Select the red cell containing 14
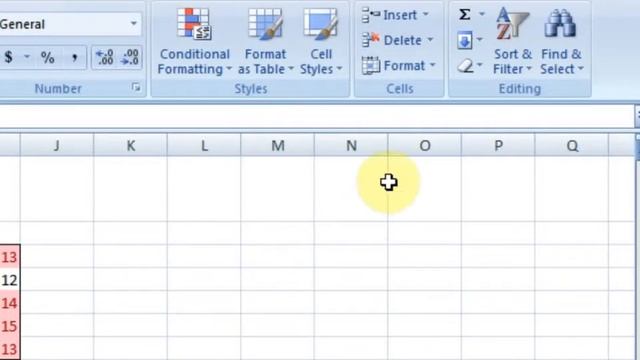The height and width of the screenshot is (360, 640). click(x=10, y=302)
